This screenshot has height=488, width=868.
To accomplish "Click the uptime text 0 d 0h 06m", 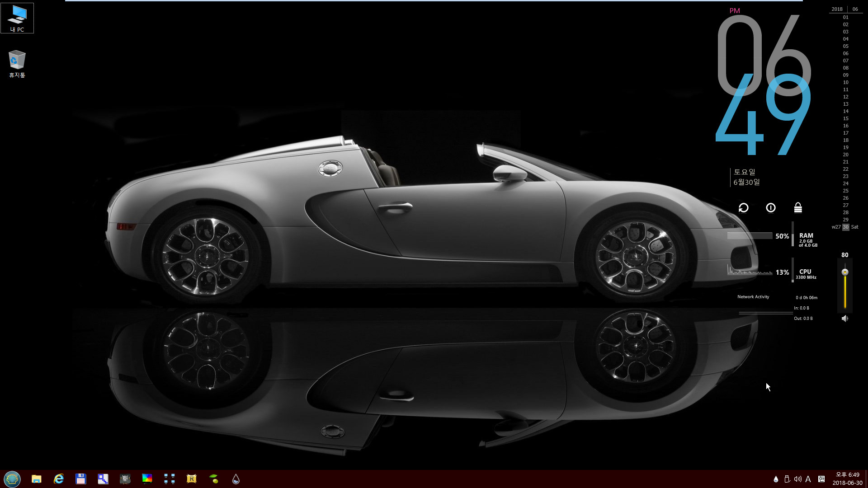I will tap(807, 298).
